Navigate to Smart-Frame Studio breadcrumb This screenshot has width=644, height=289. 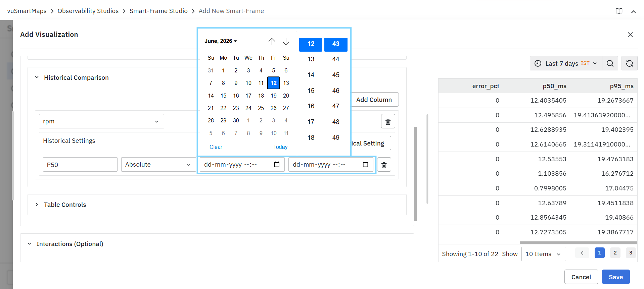point(158,11)
